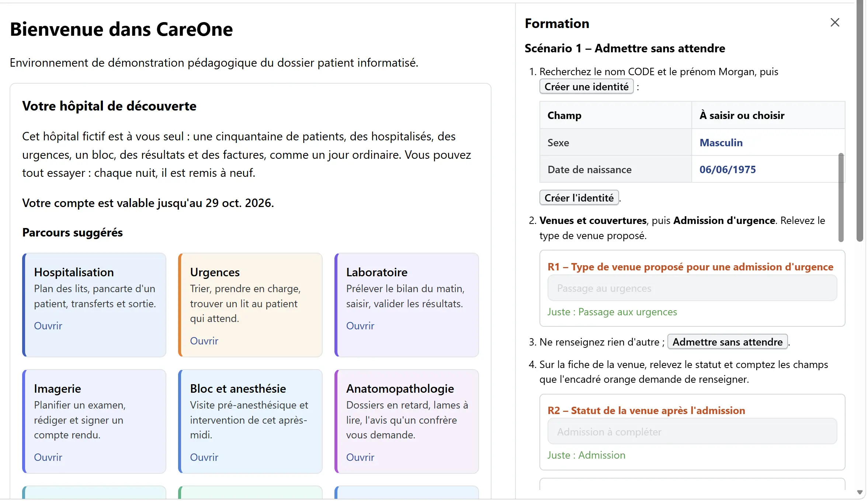Click the Anatomopathologie card title

(x=400, y=388)
